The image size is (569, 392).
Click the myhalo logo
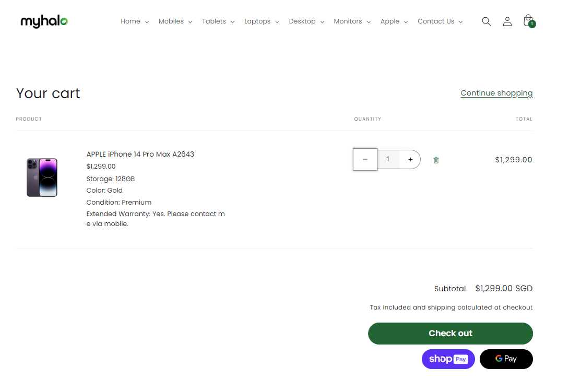(x=44, y=21)
